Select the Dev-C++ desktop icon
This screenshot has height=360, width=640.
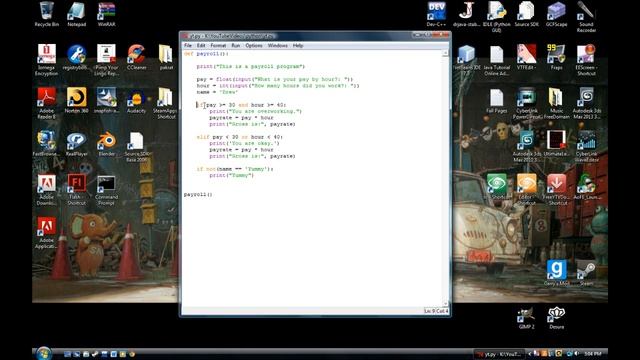pos(436,14)
